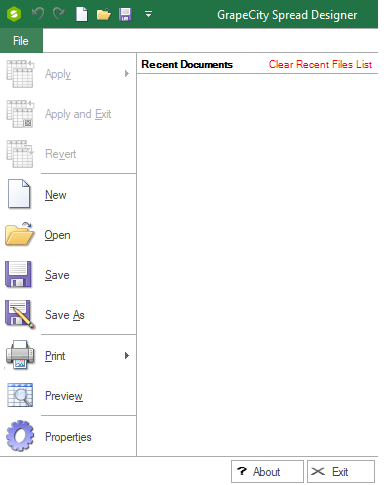Click the purple floppy Save icon

click(18, 274)
